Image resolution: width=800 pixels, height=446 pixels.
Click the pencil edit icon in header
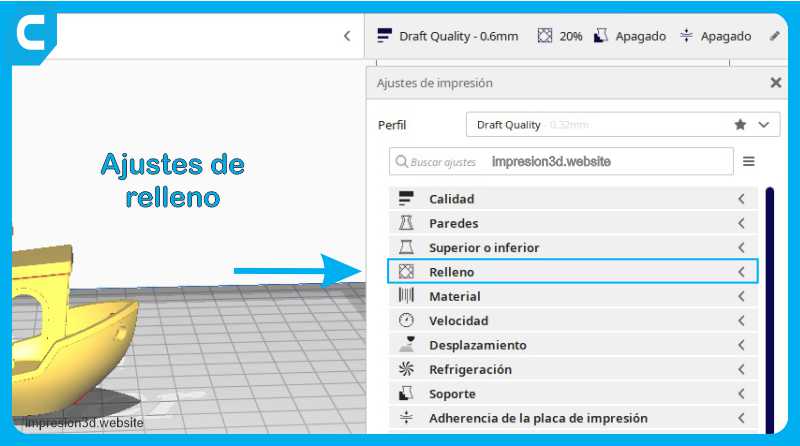tap(774, 36)
